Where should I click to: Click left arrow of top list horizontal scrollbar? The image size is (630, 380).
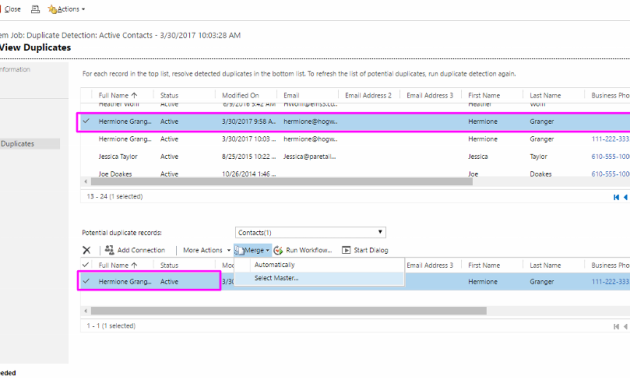coord(86,182)
